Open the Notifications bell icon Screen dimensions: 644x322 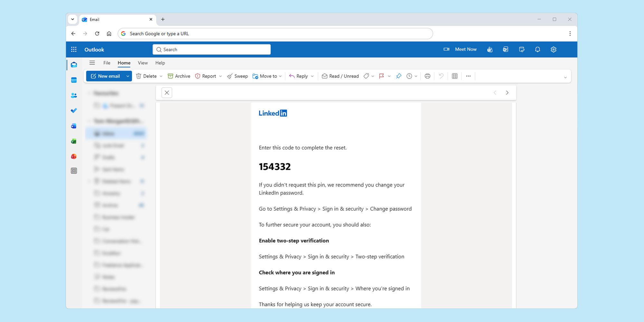(537, 49)
